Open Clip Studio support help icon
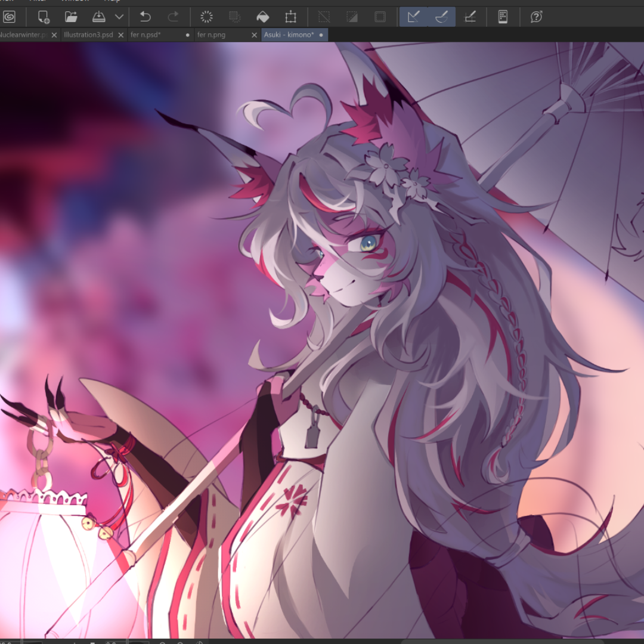 pos(537,17)
